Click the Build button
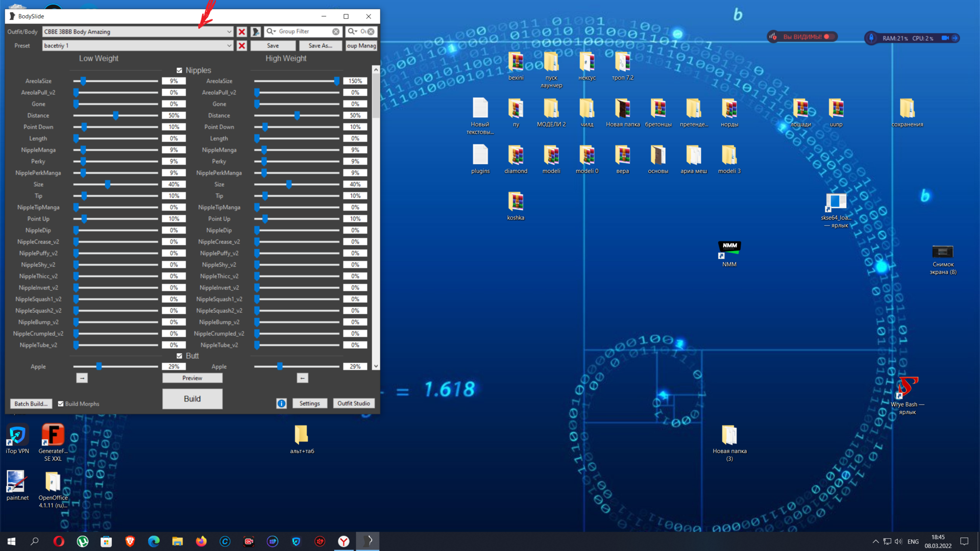This screenshot has width=980, height=551. [x=192, y=399]
